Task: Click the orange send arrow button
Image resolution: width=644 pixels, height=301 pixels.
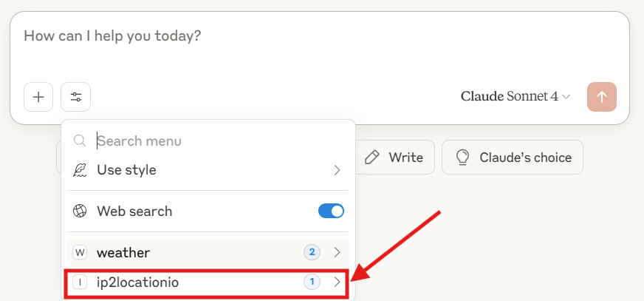Action: (602, 97)
